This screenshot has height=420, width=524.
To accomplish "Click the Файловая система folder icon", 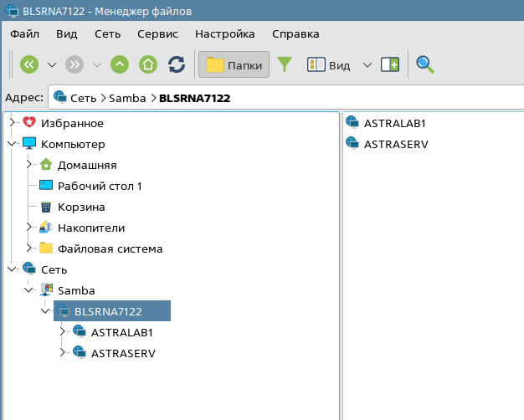I will coord(46,248).
